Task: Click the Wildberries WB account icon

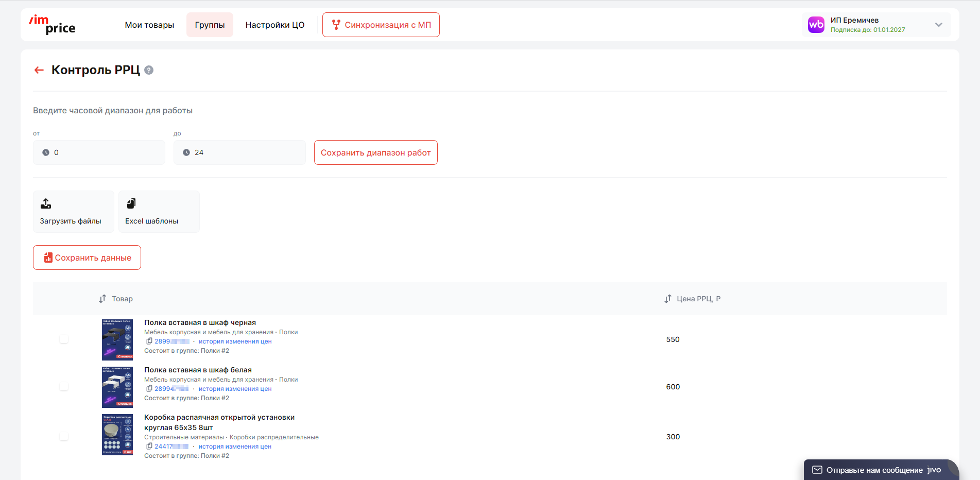Action: [816, 25]
